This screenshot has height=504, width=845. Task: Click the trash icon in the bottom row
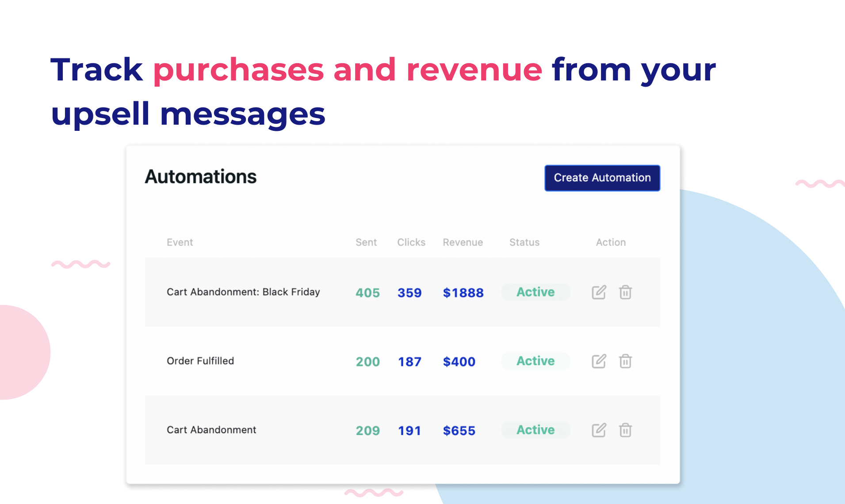coord(625,430)
